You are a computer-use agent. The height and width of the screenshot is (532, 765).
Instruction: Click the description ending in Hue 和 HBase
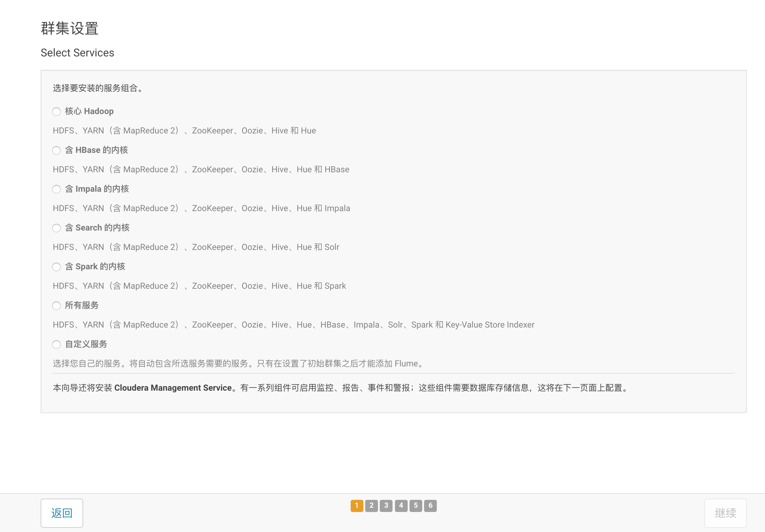click(201, 170)
